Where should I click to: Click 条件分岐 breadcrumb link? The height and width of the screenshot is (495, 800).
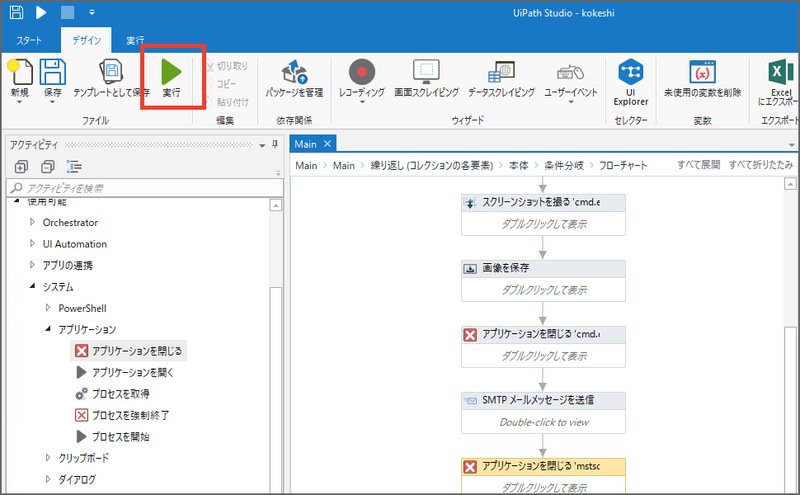pyautogui.click(x=564, y=165)
